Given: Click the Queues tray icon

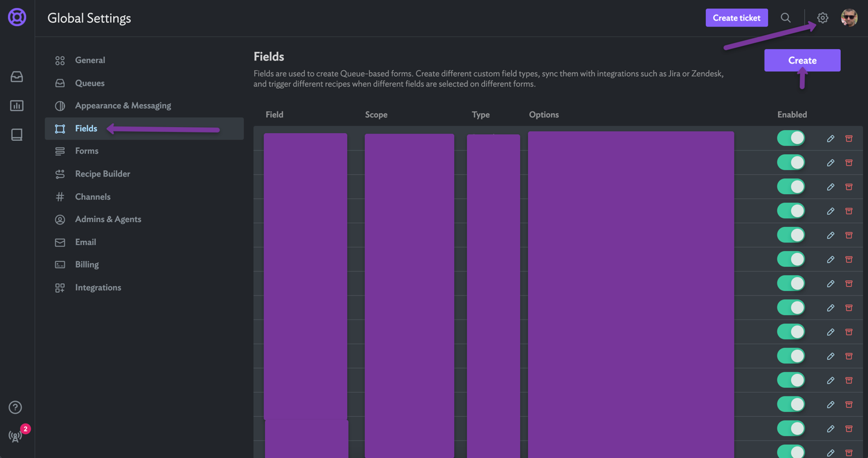Looking at the screenshot, I should (x=60, y=83).
